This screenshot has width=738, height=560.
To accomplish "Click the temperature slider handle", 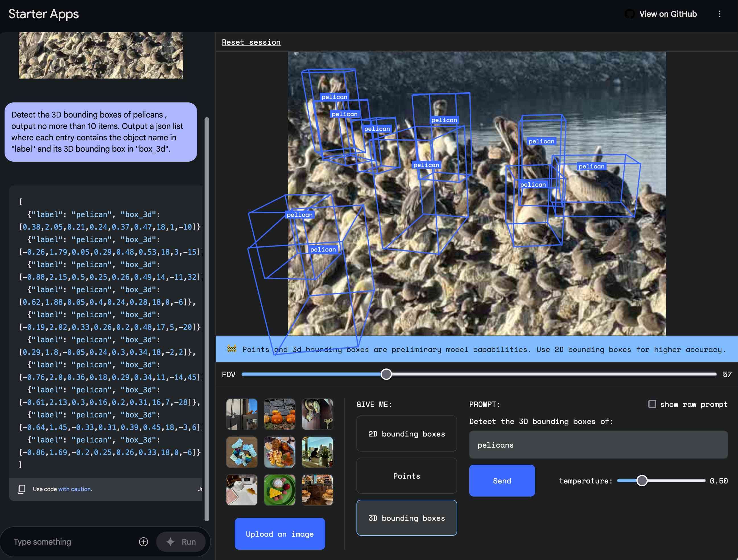I will [642, 481].
